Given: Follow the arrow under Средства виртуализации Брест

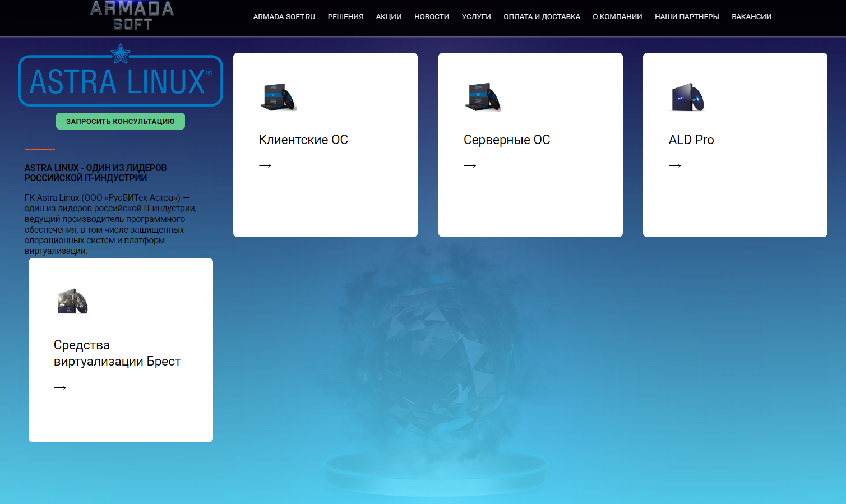Looking at the screenshot, I should (x=60, y=387).
